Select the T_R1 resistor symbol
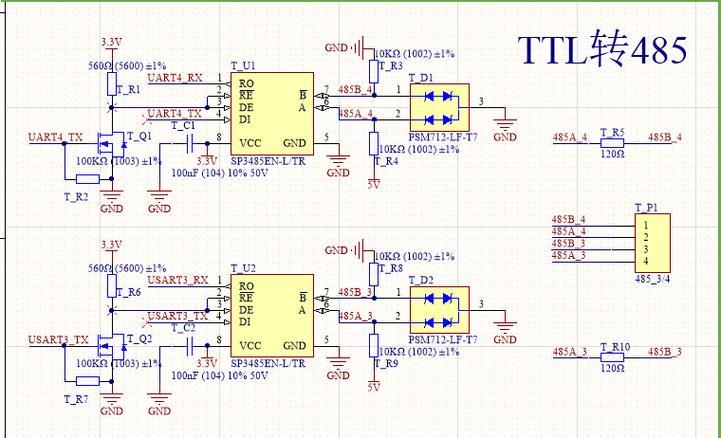721x438 pixels. (x=112, y=84)
